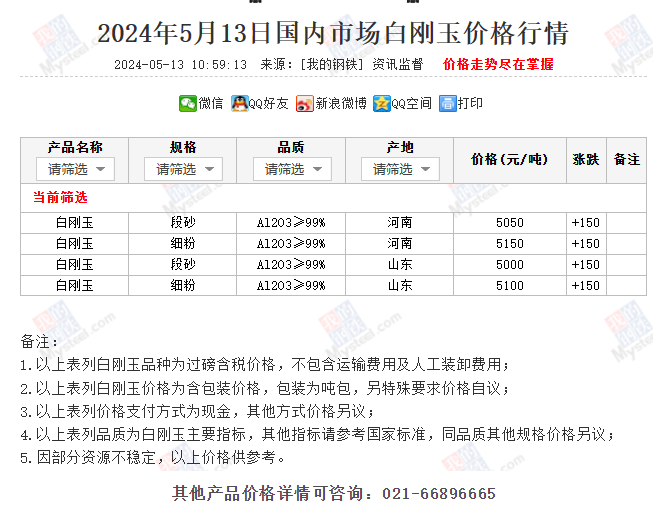Click the red 当前筛选 label
This screenshot has height=522, width=661.
(61, 197)
